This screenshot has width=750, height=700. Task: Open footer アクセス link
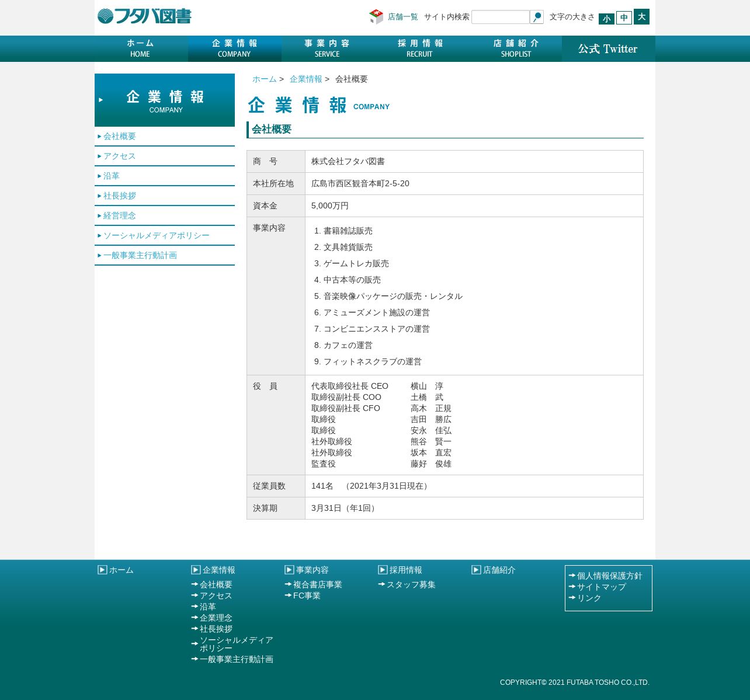click(216, 595)
